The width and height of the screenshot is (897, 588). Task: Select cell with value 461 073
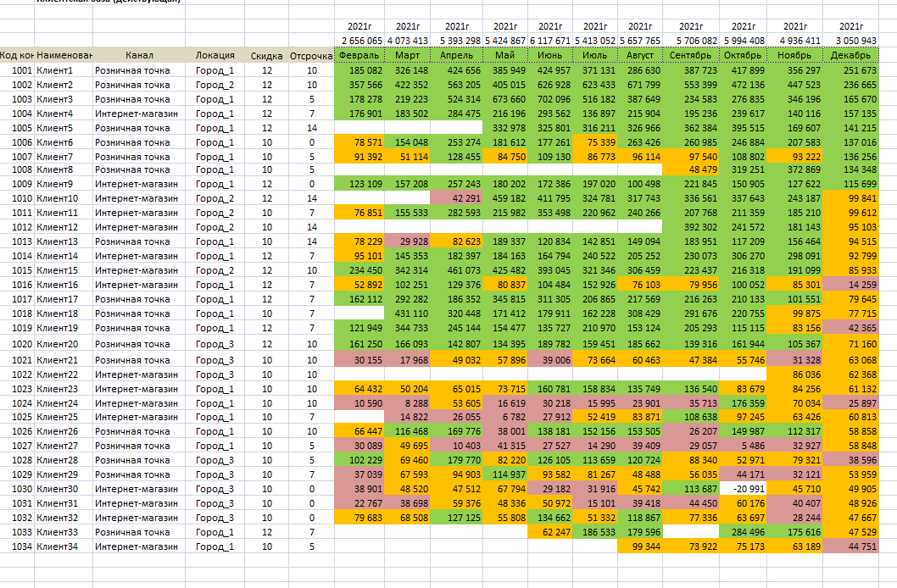coord(456,270)
